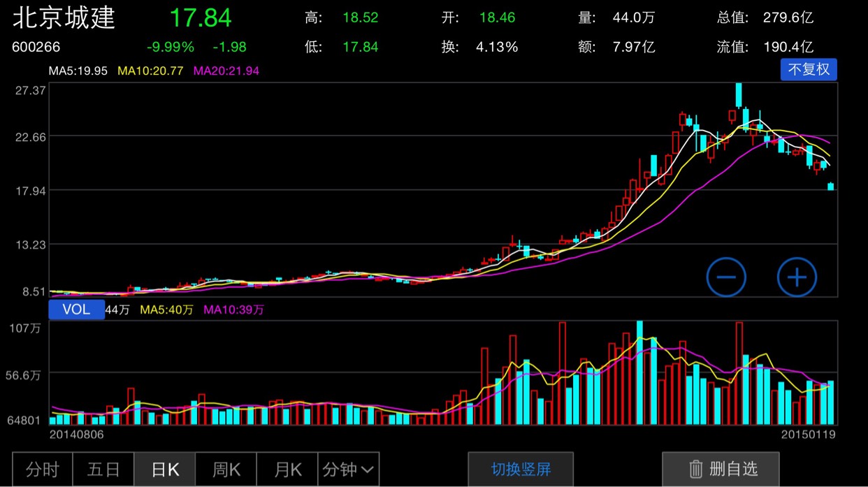Image resolution: width=868 pixels, height=487 pixels.
Task: Click the 22.66 price axis label
Action: 30,137
